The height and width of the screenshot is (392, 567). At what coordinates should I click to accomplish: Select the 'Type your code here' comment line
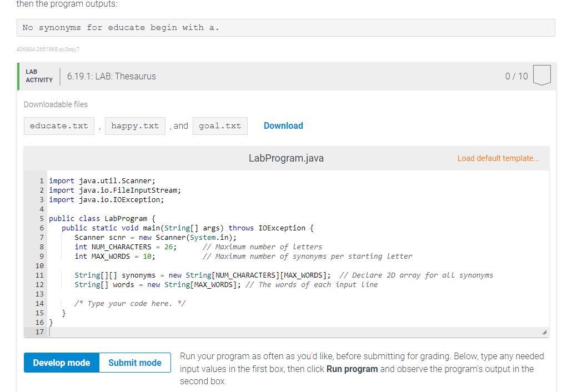pos(131,303)
